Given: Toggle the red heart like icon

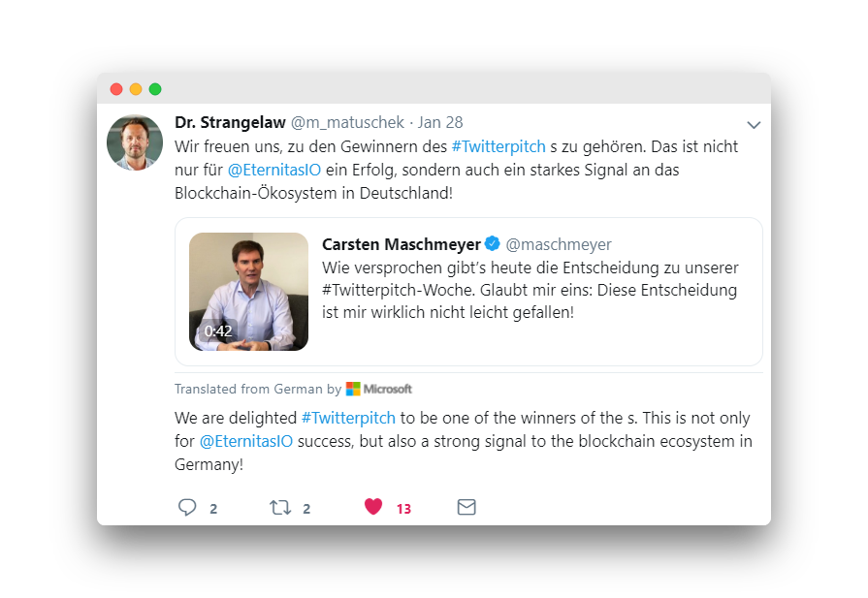Looking at the screenshot, I should pos(373,507).
